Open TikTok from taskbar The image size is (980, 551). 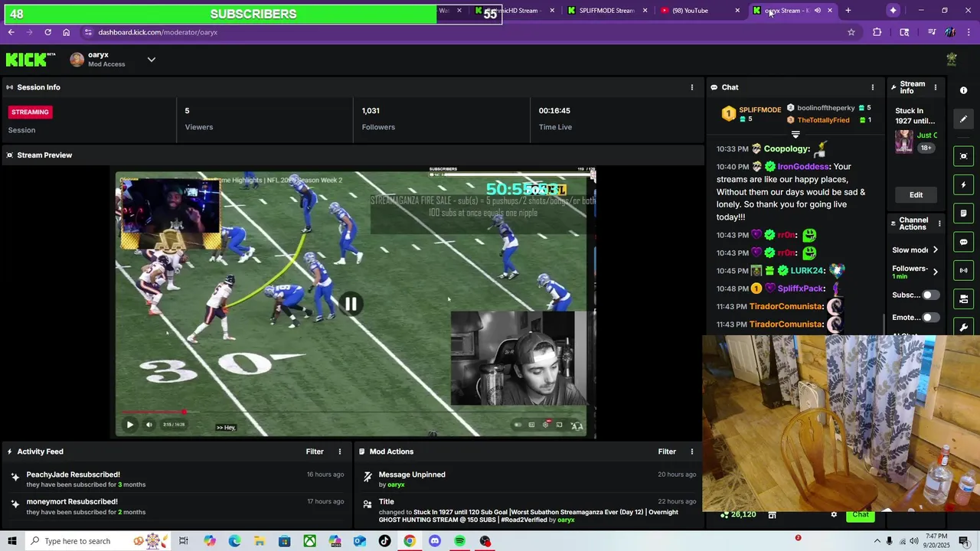point(384,541)
